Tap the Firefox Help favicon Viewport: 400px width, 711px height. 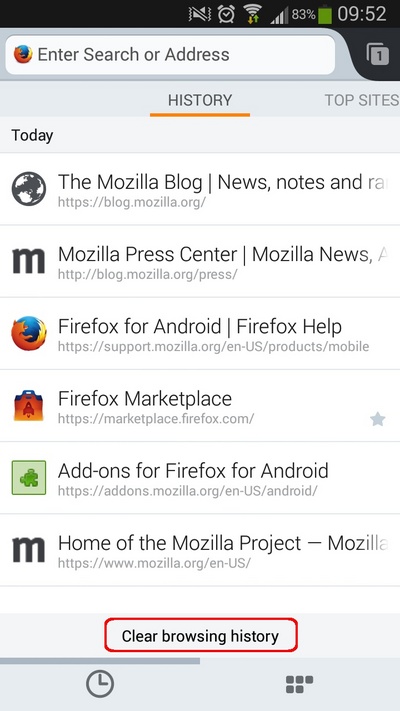pyautogui.click(x=29, y=333)
